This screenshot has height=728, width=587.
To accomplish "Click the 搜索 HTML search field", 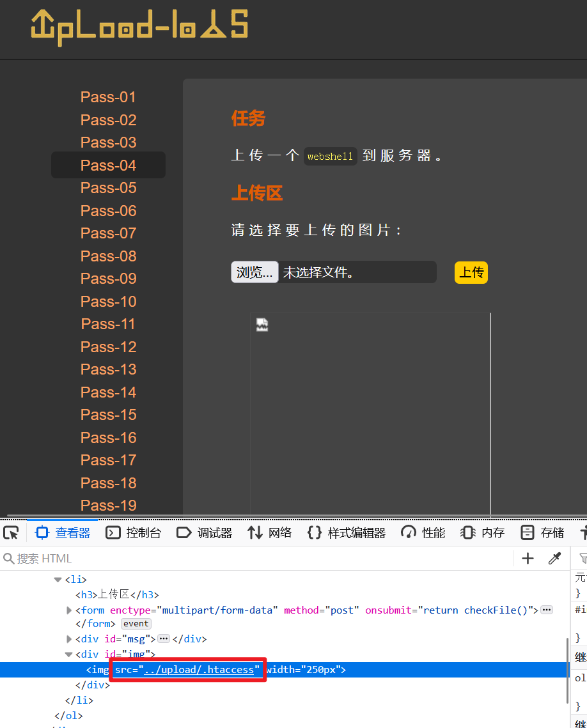I will pyautogui.click(x=255, y=558).
